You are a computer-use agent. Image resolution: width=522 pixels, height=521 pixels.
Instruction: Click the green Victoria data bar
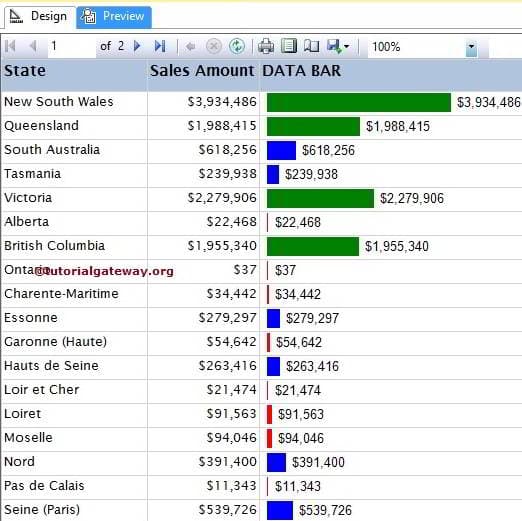coord(320,199)
